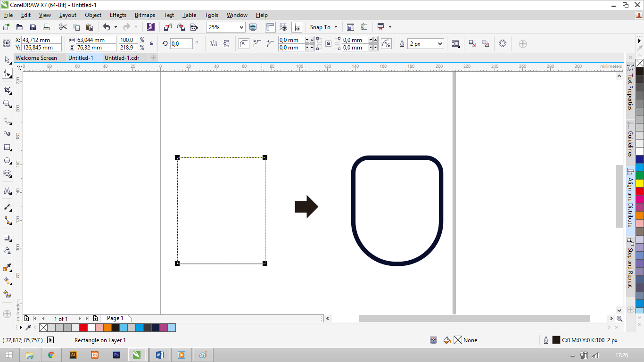644x362 pixels.
Task: Select the Rectangle tool
Action: tap(7, 147)
